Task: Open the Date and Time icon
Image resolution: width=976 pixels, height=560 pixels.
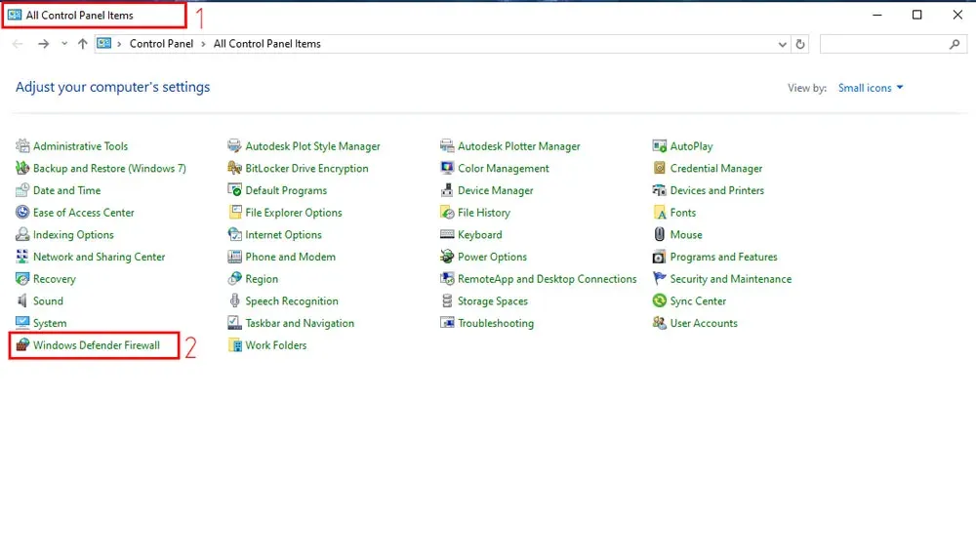Action: click(x=22, y=190)
